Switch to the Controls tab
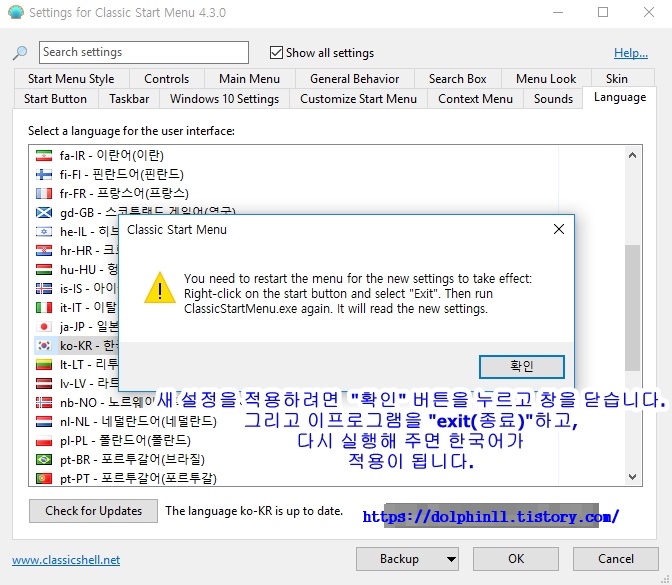This screenshot has width=672, height=585. tap(167, 79)
